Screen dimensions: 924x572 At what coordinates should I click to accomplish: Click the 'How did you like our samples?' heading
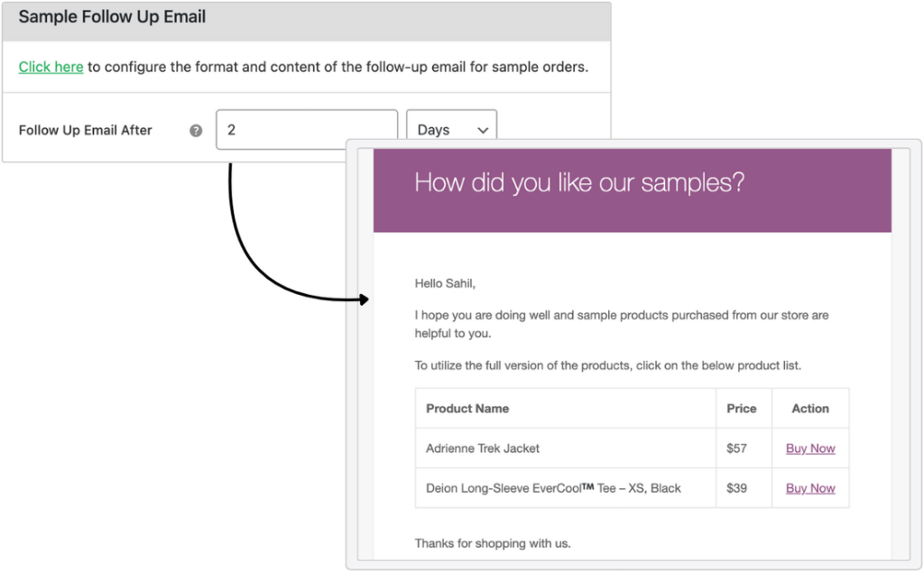tap(579, 182)
